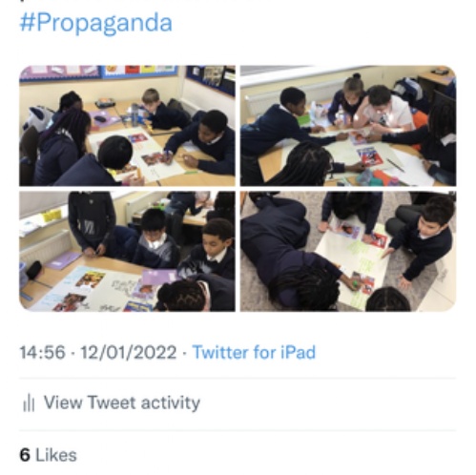Open the Twitter for iPad source link
Viewport: 476px width, 475px height.
pyautogui.click(x=254, y=352)
